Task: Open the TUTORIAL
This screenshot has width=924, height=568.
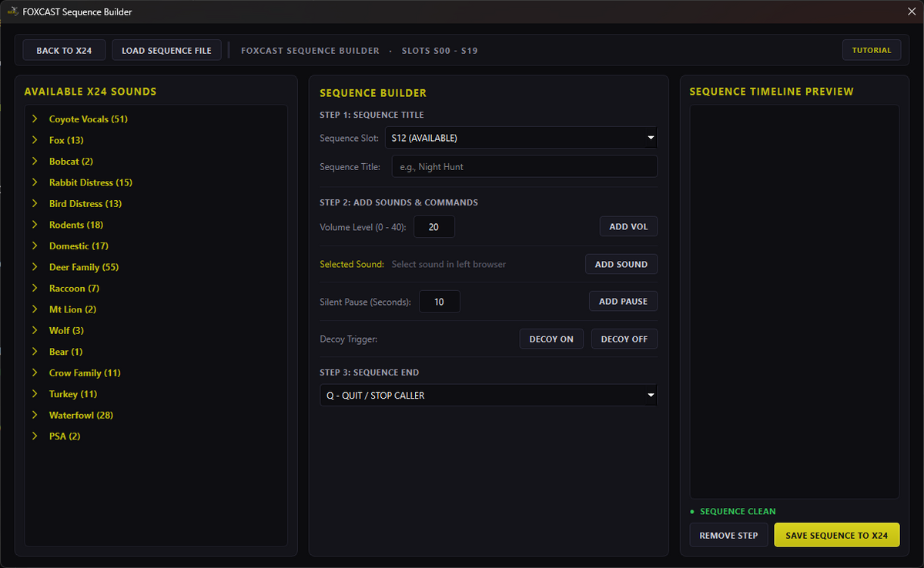Action: coord(872,50)
